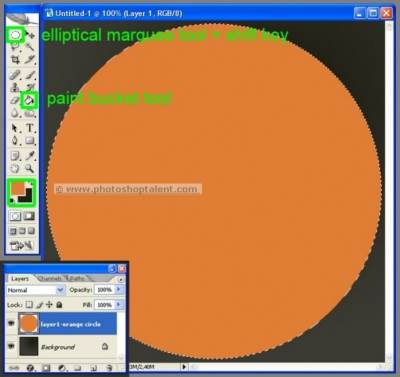400x377 pixels.
Task: Delete layer trash icon
Action: 109,368
